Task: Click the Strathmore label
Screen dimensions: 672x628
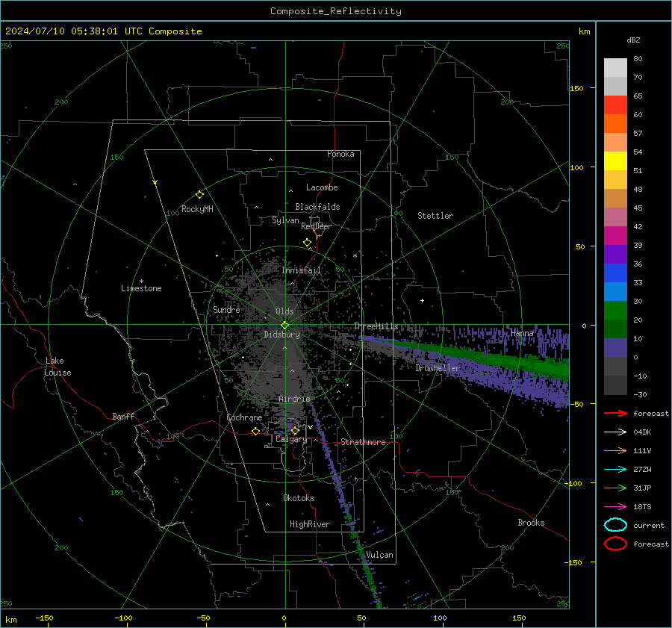Action: click(363, 442)
